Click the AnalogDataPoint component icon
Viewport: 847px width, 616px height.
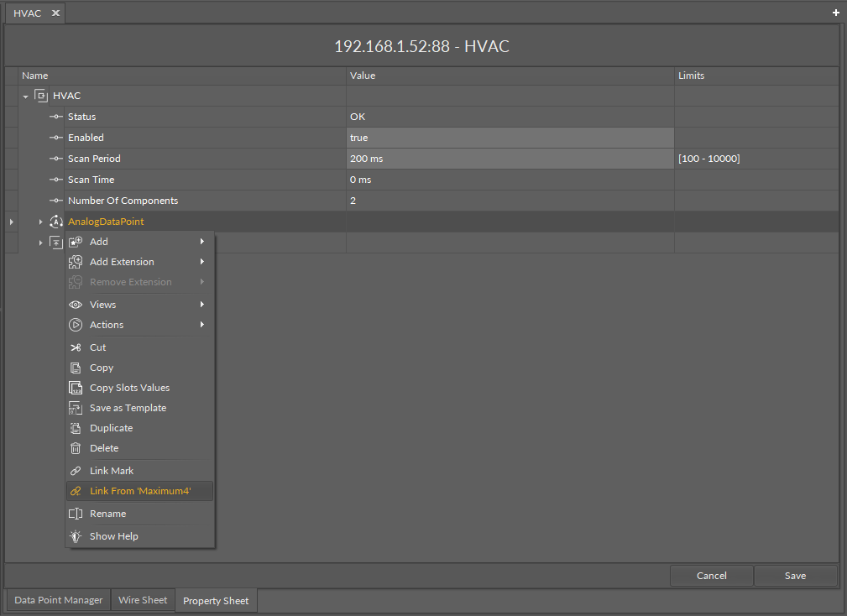56,222
